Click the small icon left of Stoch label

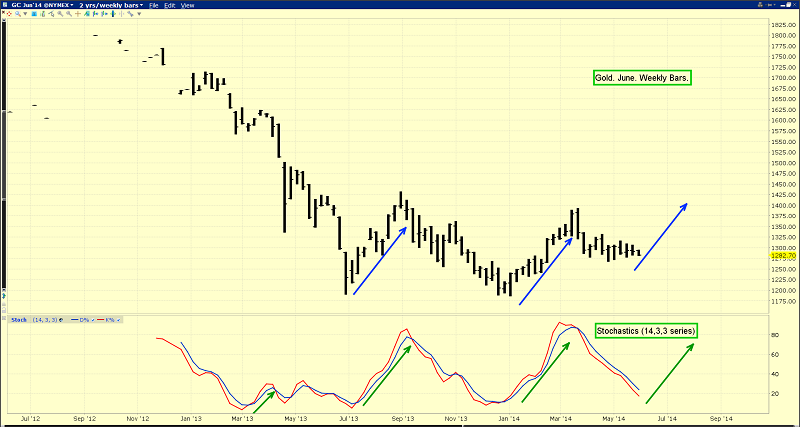pos(5,320)
